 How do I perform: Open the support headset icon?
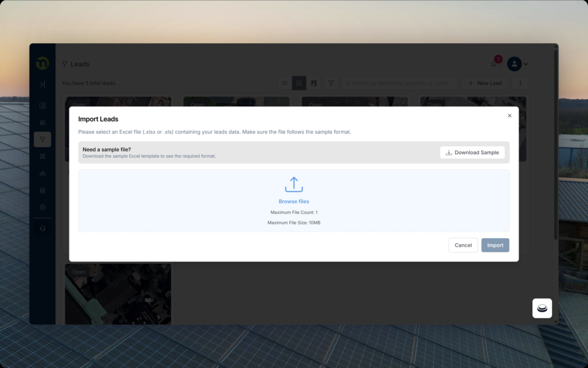(x=42, y=228)
